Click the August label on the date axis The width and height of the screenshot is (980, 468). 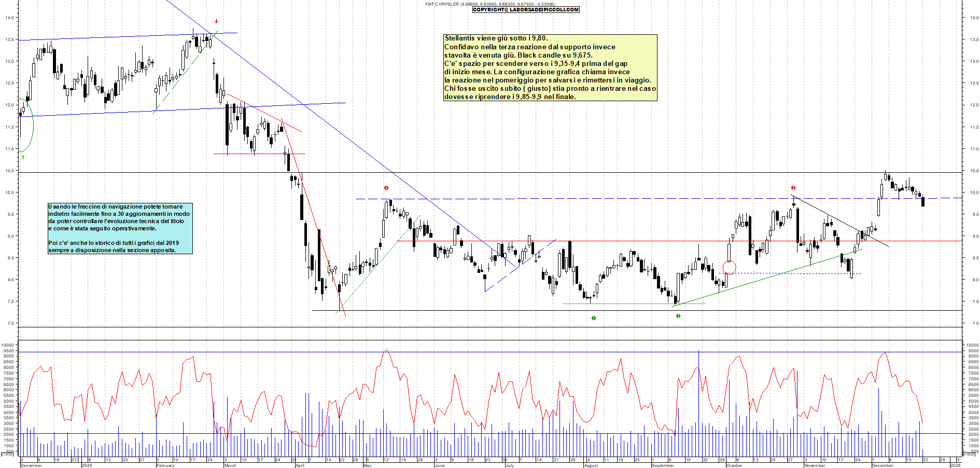pos(591,465)
